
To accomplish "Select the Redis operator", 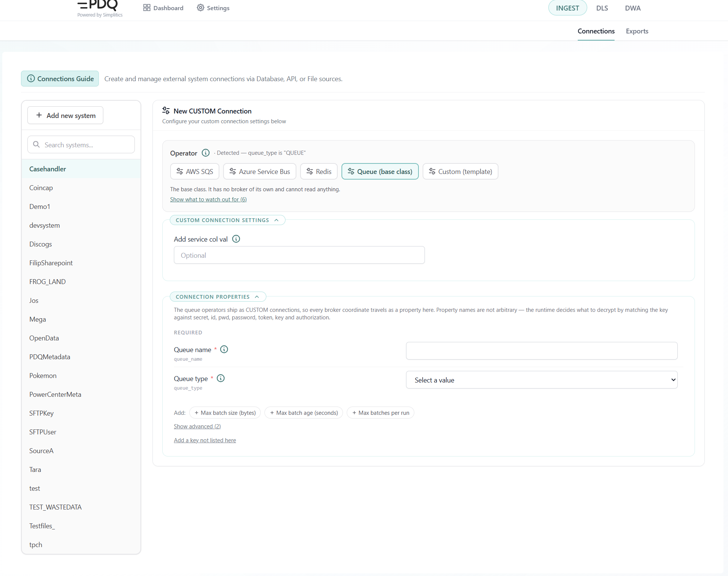I will (x=319, y=171).
